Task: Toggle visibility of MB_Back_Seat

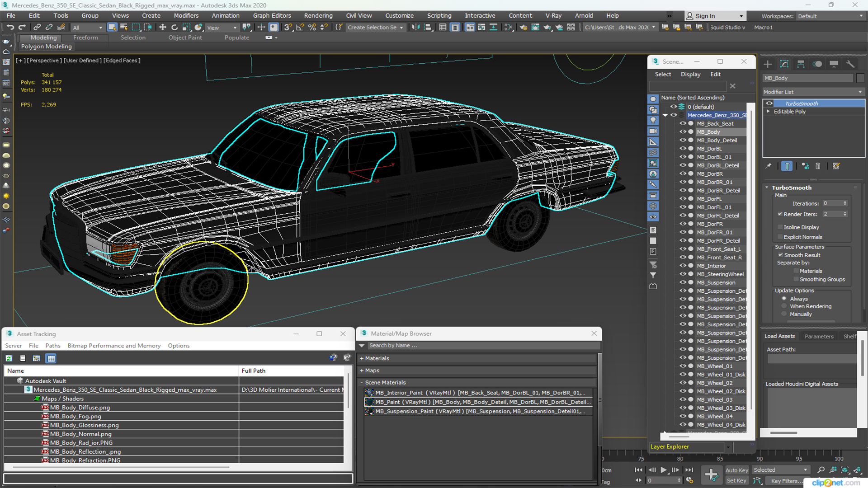Action: 683,123
